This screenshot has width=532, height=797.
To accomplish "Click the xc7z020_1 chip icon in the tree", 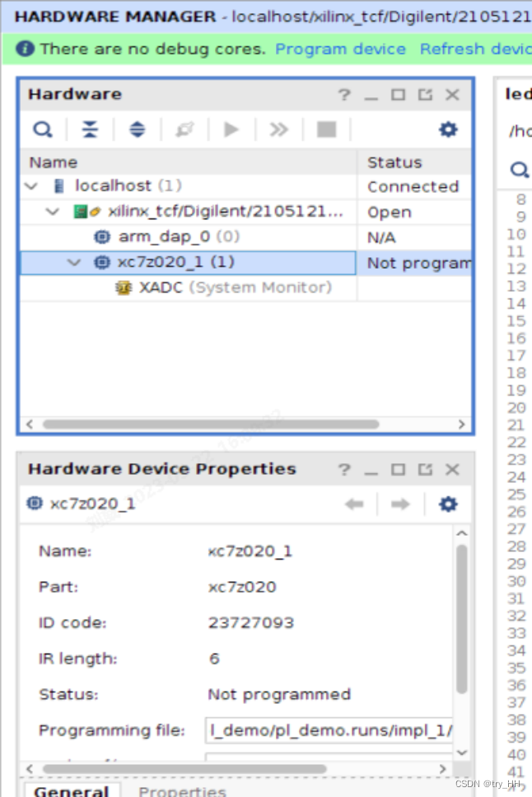I will (x=102, y=262).
